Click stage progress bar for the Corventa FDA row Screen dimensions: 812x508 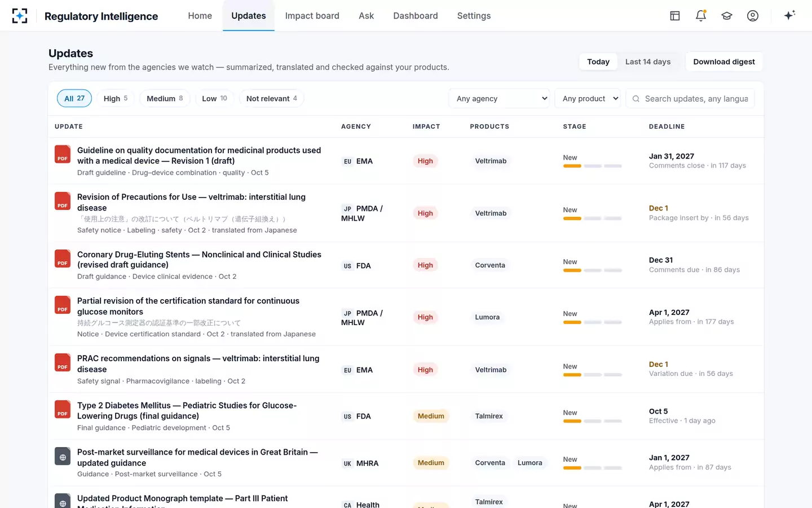pyautogui.click(x=592, y=270)
